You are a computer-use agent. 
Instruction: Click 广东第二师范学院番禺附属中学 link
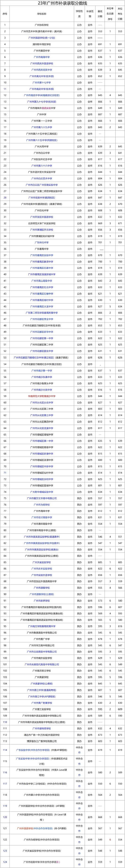pyautogui.click(x=42, y=313)
